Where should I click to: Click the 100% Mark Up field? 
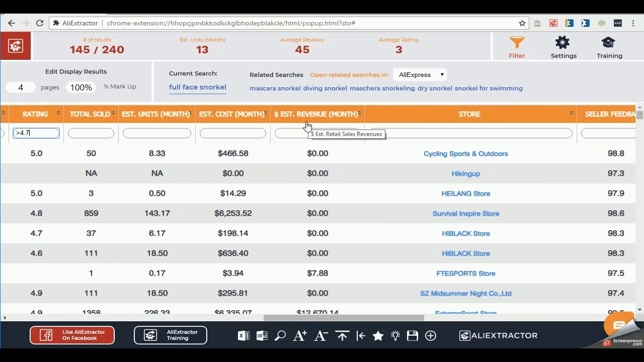pyautogui.click(x=81, y=87)
